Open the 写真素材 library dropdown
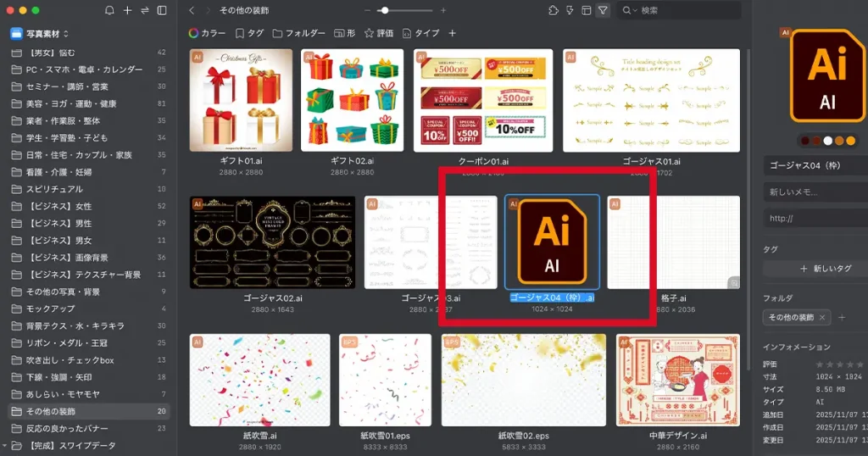Screen dimensions: 868x456 (x=36, y=34)
